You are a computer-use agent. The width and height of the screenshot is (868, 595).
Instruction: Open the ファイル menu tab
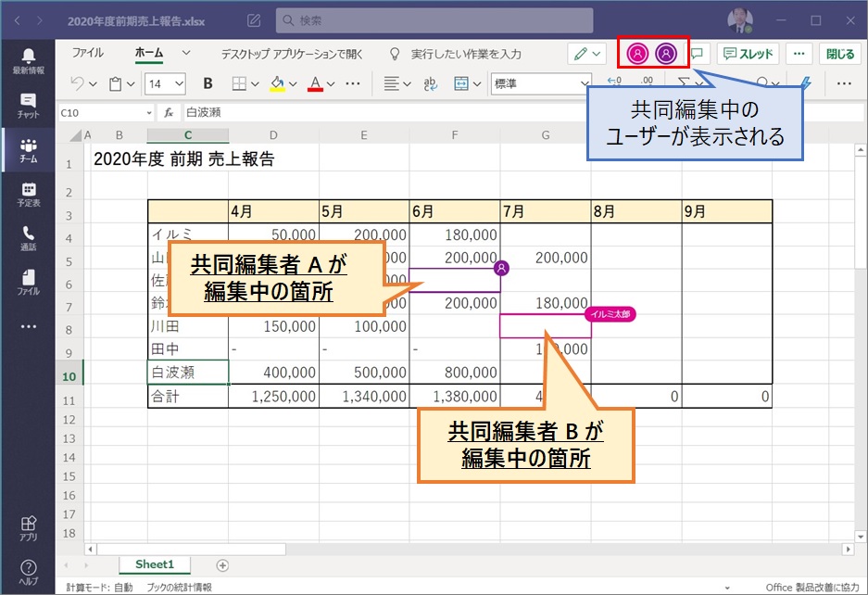click(88, 54)
